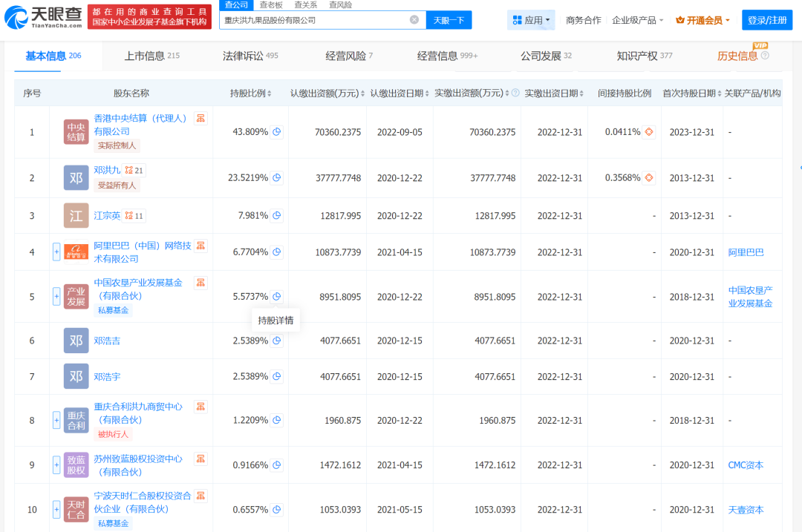Open the relation count icon next to 江宗英

[x=134, y=216]
